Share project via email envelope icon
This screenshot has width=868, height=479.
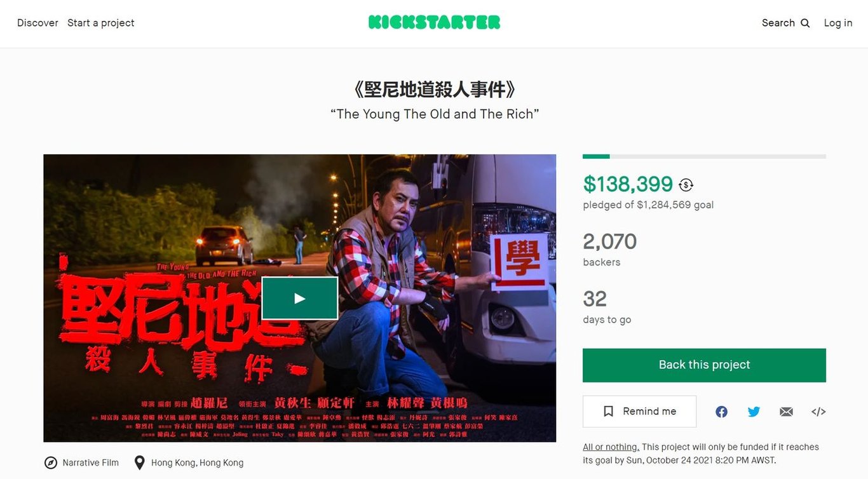tap(786, 412)
